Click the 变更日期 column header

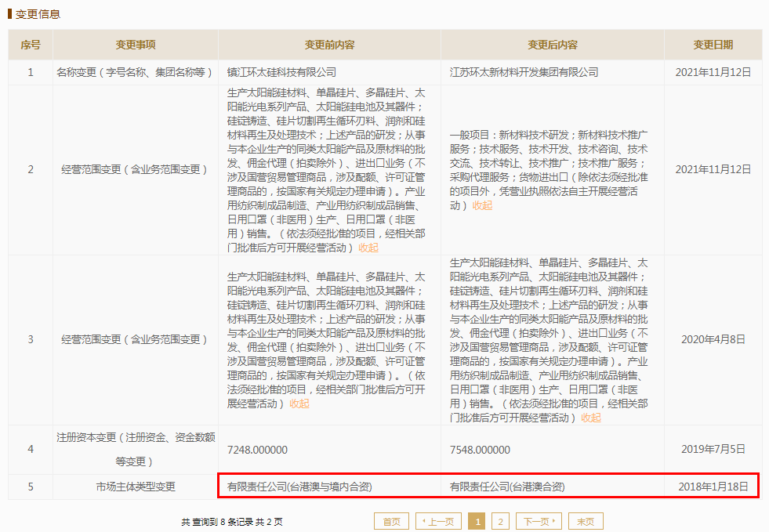tap(713, 45)
